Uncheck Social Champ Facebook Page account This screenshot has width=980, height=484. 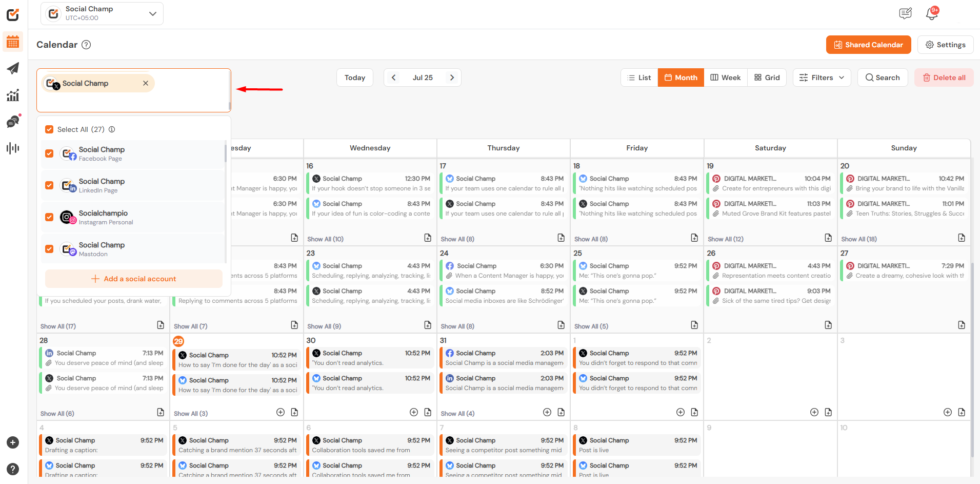pyautogui.click(x=49, y=153)
